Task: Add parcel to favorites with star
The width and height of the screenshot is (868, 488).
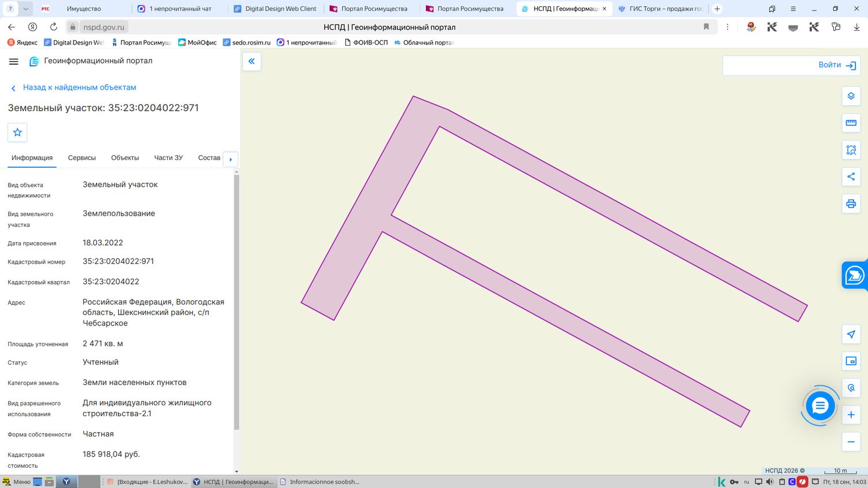Action: [17, 132]
